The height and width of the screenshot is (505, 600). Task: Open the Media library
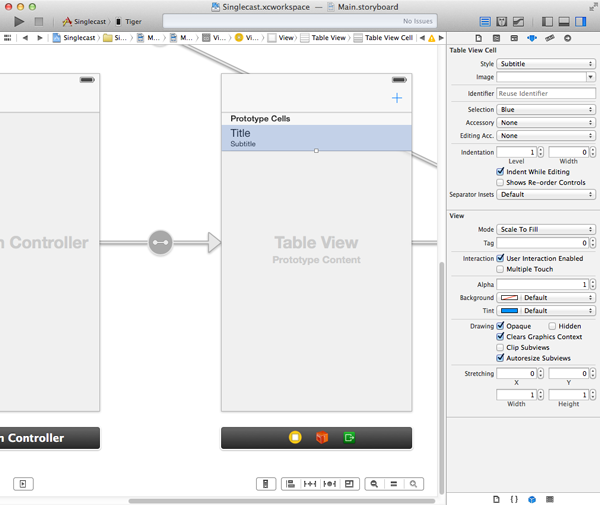pyautogui.click(x=550, y=499)
